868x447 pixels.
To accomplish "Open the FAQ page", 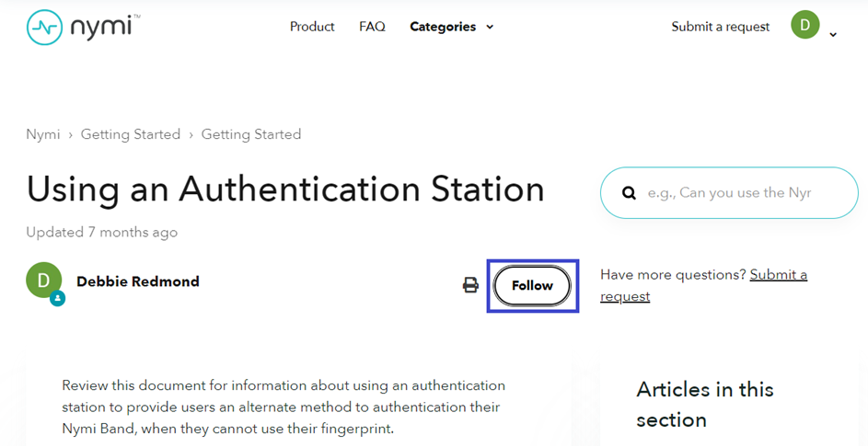I will [x=372, y=27].
